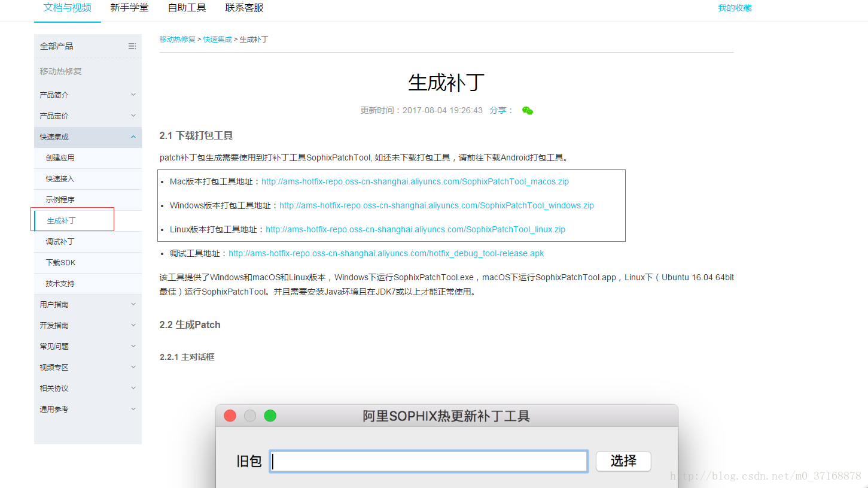The image size is (868, 488).
Task: Click the 相关协议 sidebar section
Action: (x=88, y=389)
